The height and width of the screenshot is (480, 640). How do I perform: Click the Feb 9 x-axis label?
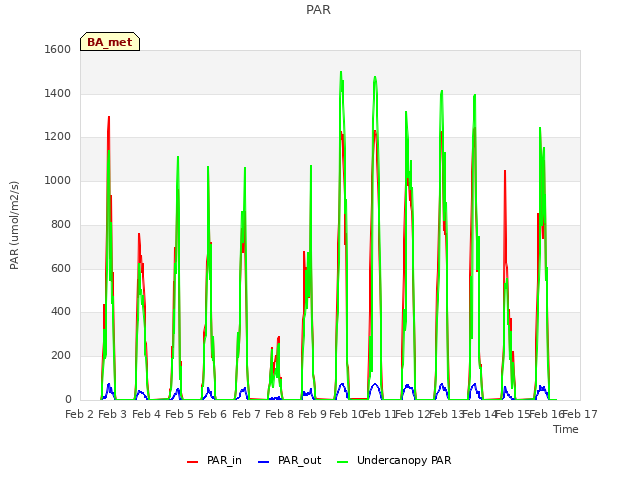click(x=312, y=414)
